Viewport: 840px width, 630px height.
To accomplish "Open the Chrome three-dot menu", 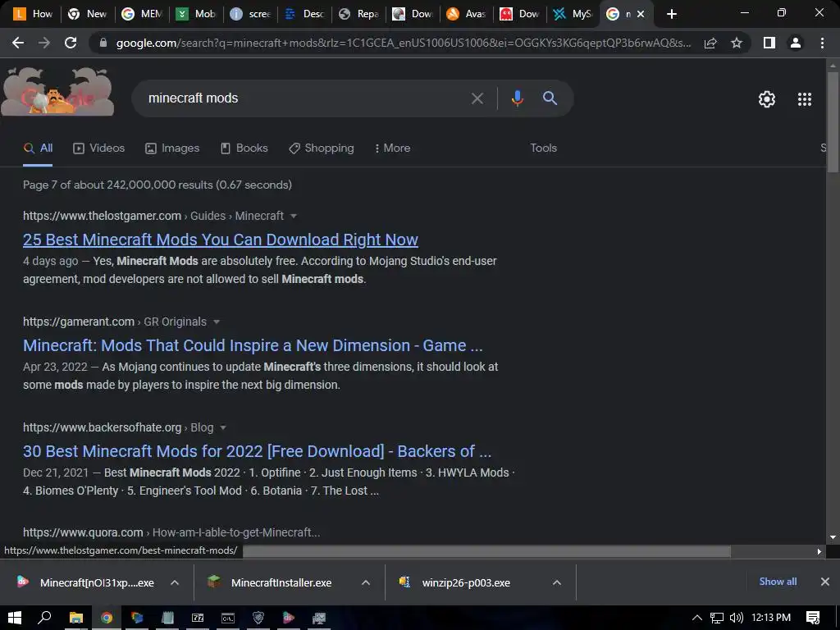I will tap(822, 43).
